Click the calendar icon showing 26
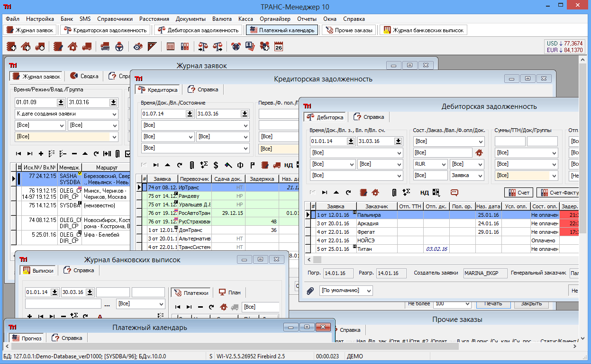 [x=279, y=46]
